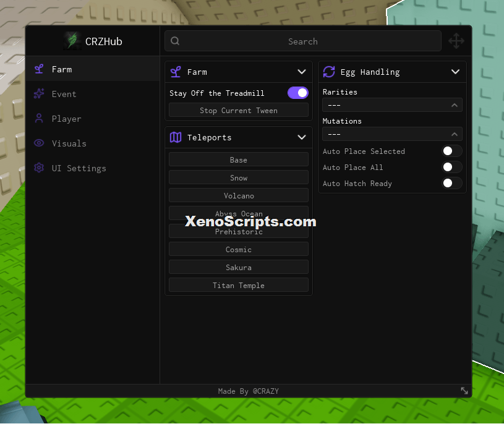Click the resize handle icon in footer
Image resolution: width=504 pixels, height=442 pixels.
pyautogui.click(x=464, y=391)
